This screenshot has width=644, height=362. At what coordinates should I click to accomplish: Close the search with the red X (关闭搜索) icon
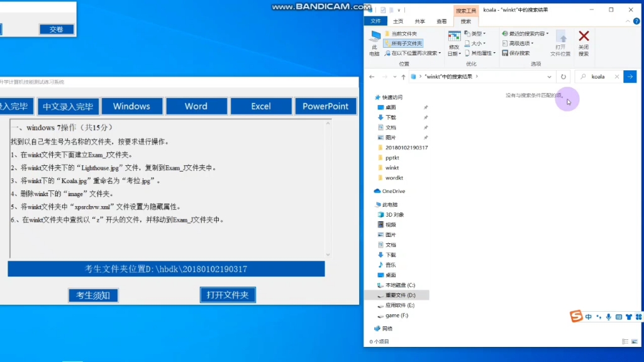point(584,38)
